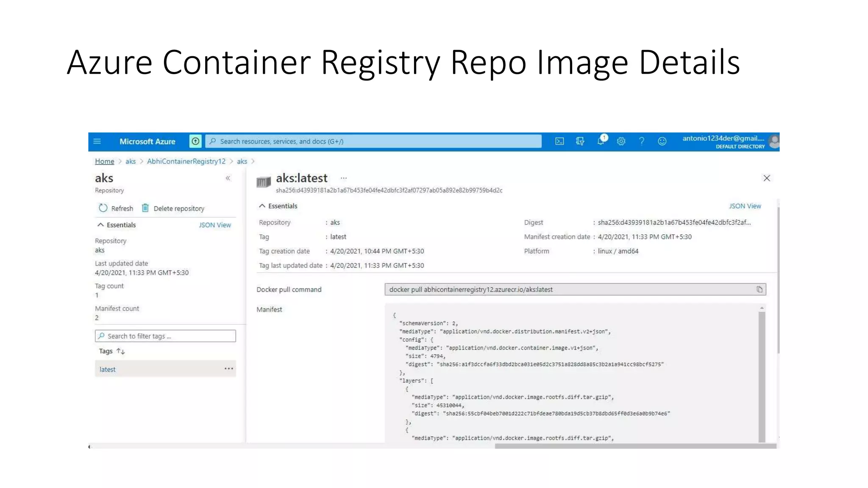This screenshot has height=488, width=868.
Task: Open JSON View in the repository pane
Action: 215,225
